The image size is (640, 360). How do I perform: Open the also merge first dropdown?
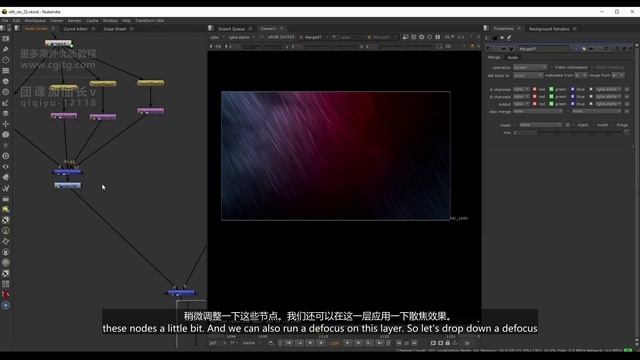click(x=538, y=111)
